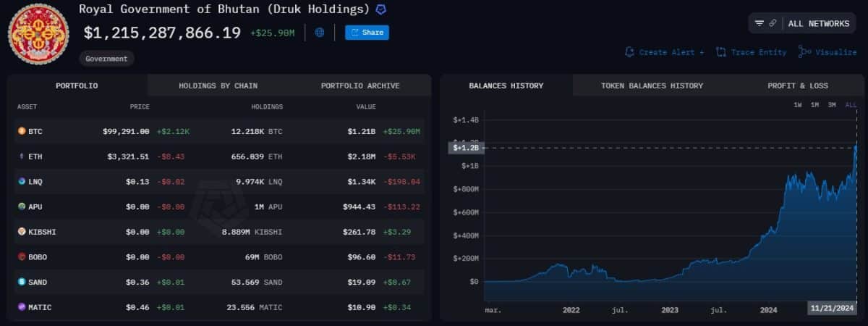The height and width of the screenshot is (326, 868).
Task: Click the link icon near All Networks
Action: click(x=773, y=23)
